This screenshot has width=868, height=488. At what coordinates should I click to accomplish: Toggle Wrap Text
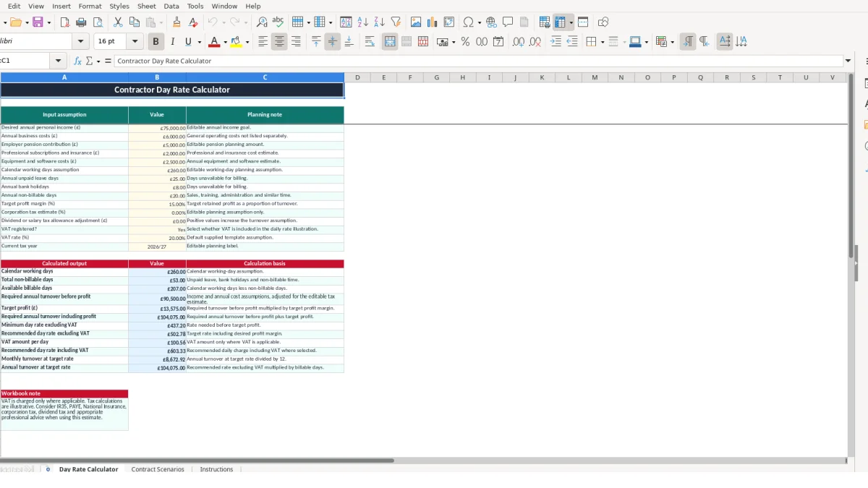click(370, 42)
